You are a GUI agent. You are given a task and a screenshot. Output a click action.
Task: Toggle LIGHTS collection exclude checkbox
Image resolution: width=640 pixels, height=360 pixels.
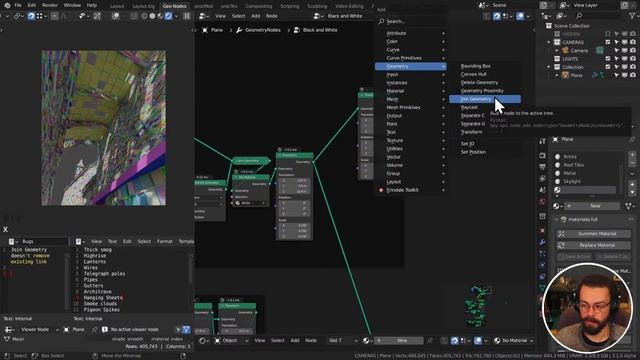pyautogui.click(x=608, y=59)
